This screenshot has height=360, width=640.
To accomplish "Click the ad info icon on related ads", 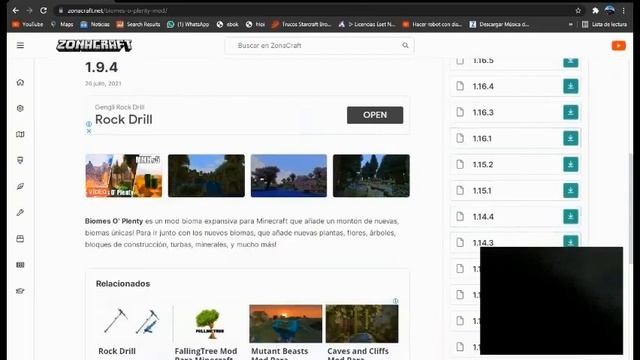I will click(396, 301).
